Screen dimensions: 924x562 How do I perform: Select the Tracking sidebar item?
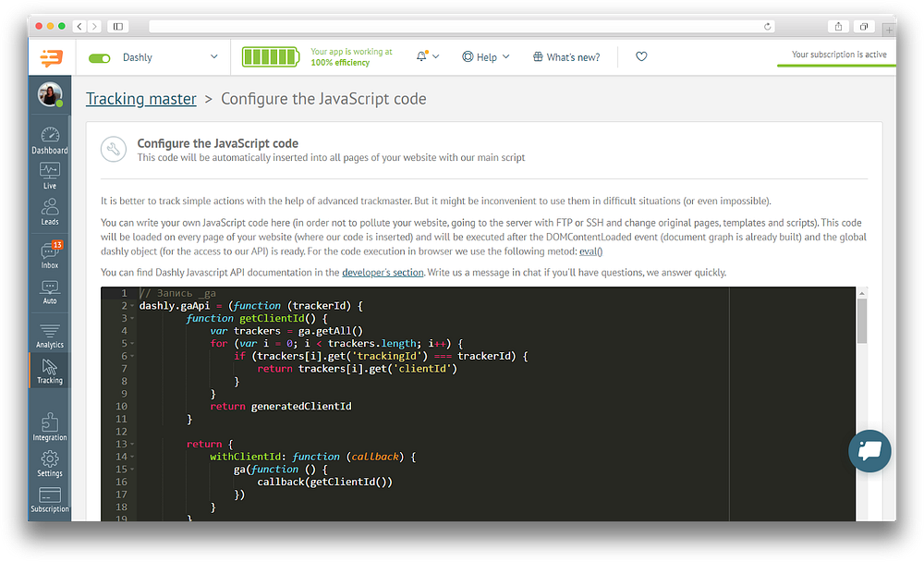[x=50, y=371]
